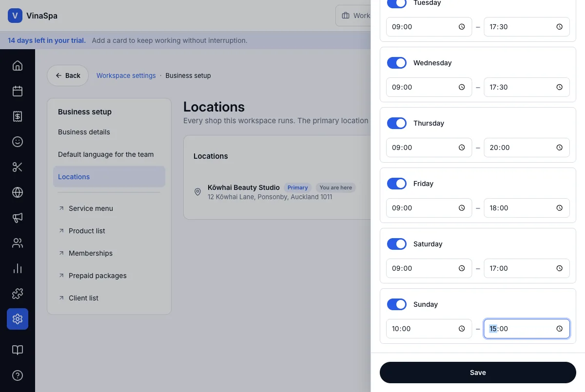Screen dimensions: 585x392
Task: Open the clock picker for Tuesday opening time
Action: tap(462, 27)
